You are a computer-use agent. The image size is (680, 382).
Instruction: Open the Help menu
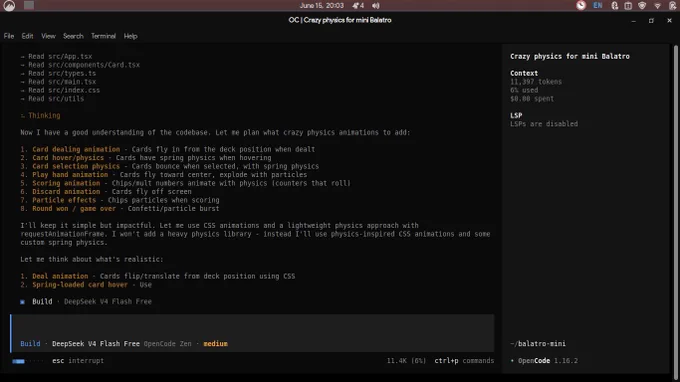130,36
